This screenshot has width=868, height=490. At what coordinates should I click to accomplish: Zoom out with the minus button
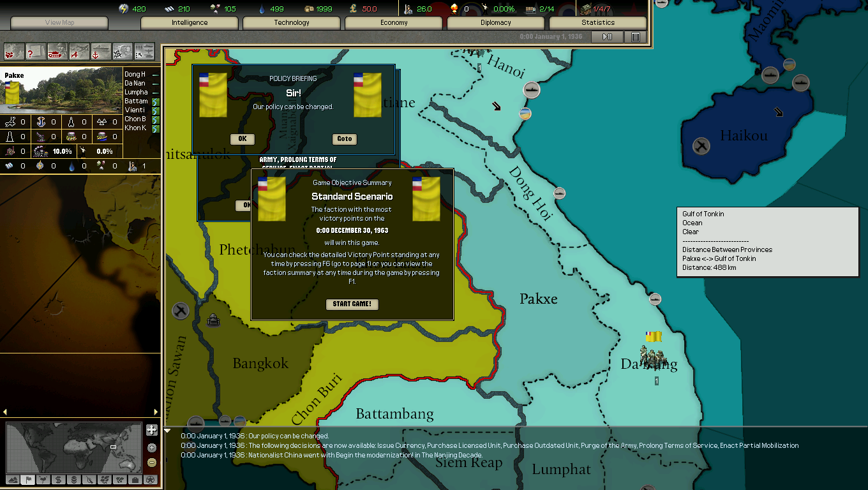point(151,463)
